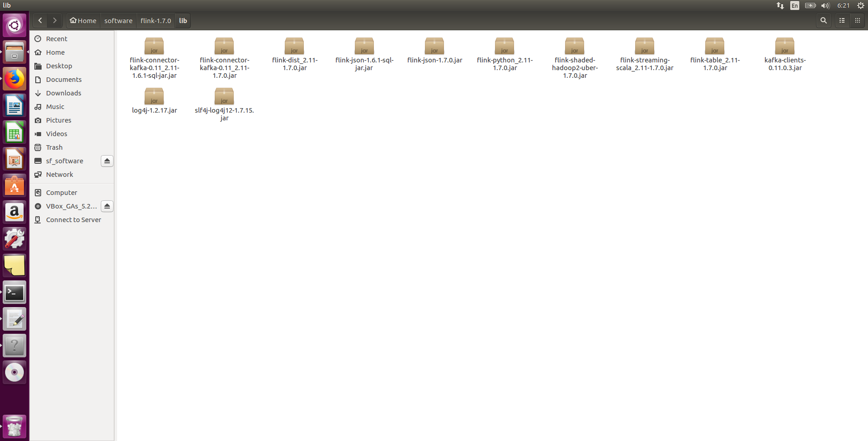Go back to previous folder
Screen dimensions: 868x441
point(40,21)
